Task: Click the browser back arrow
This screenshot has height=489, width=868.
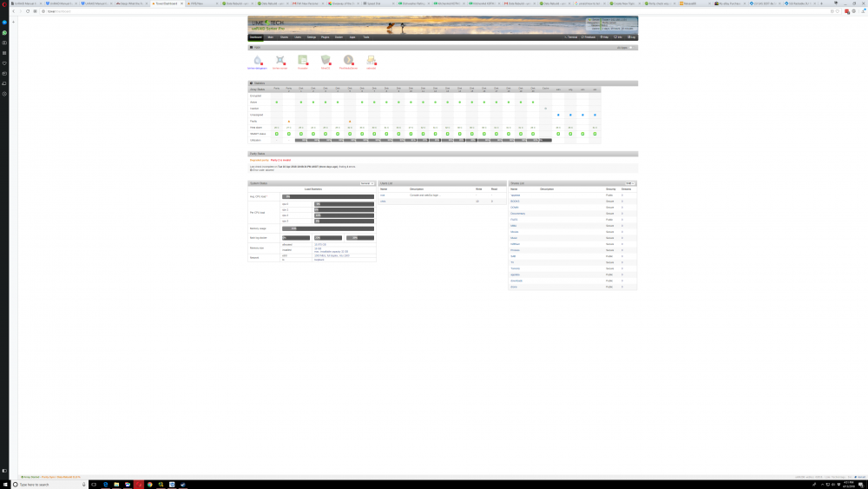Action: coord(14,11)
